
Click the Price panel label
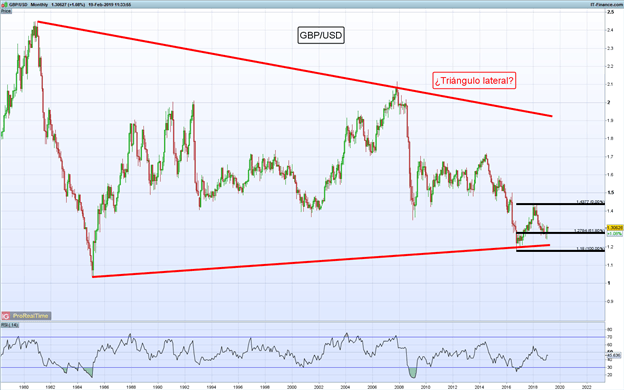(x=6, y=12)
